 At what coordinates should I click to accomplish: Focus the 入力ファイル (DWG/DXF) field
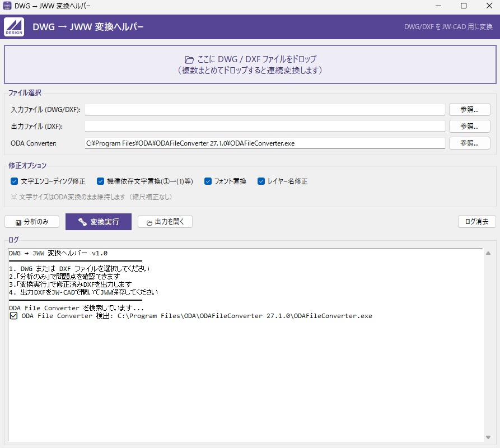265,109
